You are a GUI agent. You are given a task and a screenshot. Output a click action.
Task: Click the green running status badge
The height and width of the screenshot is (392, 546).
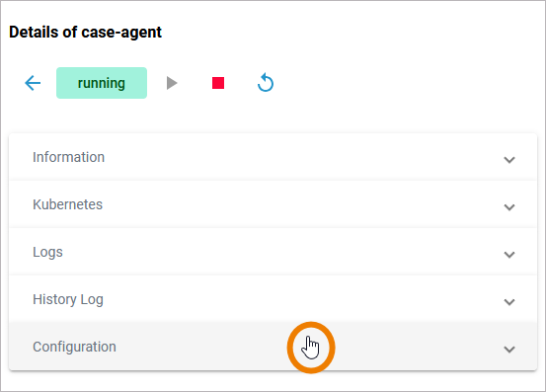102,83
